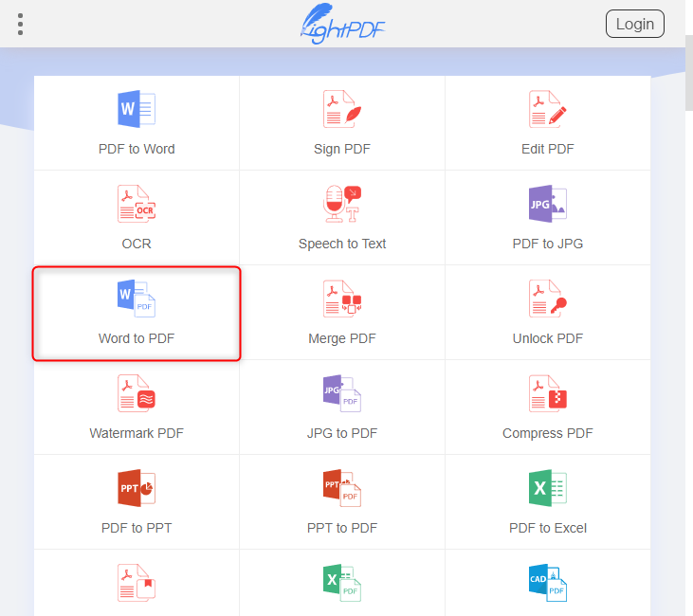The width and height of the screenshot is (693, 616).
Task: Click the PDF to Excel label
Action: pyautogui.click(x=547, y=528)
